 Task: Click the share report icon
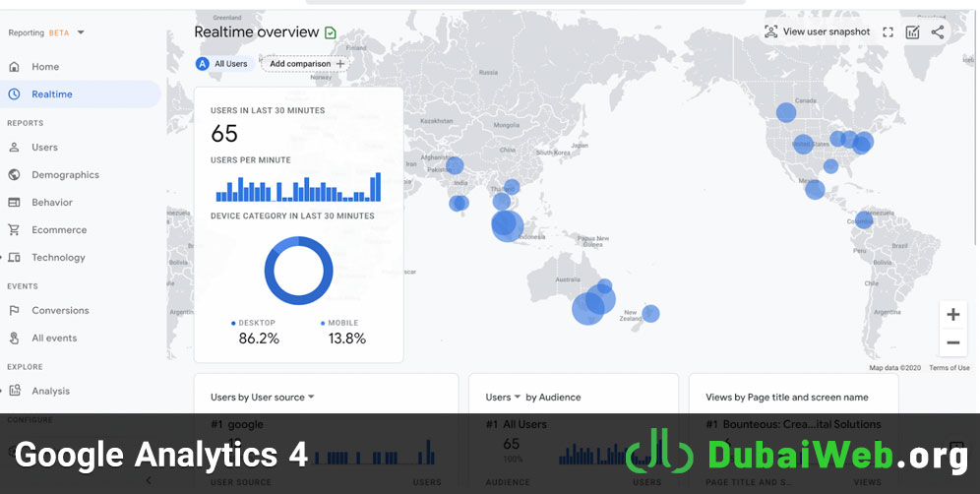click(938, 32)
